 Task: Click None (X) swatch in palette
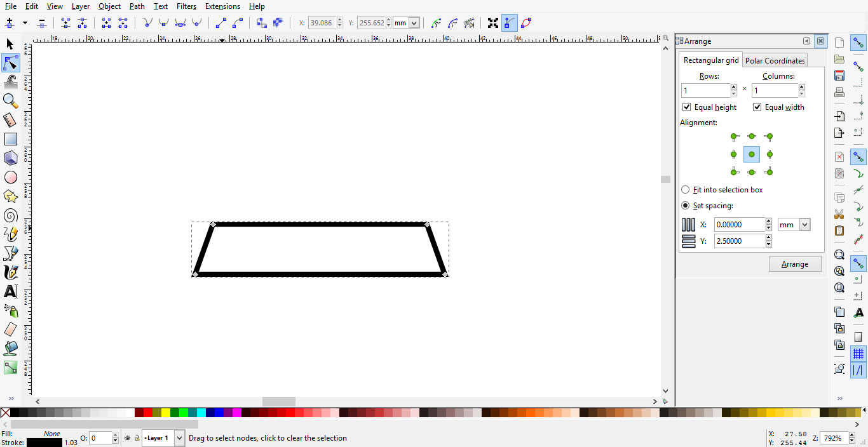click(5, 413)
